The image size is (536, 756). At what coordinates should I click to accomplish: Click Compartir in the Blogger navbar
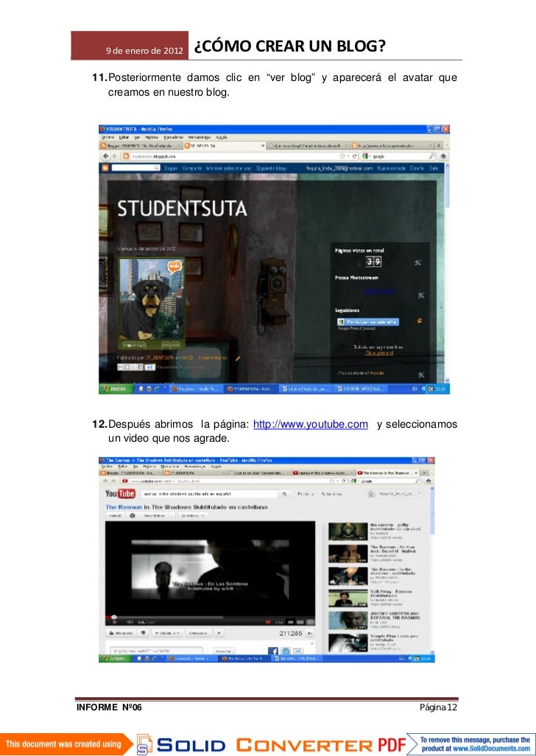click(x=192, y=169)
